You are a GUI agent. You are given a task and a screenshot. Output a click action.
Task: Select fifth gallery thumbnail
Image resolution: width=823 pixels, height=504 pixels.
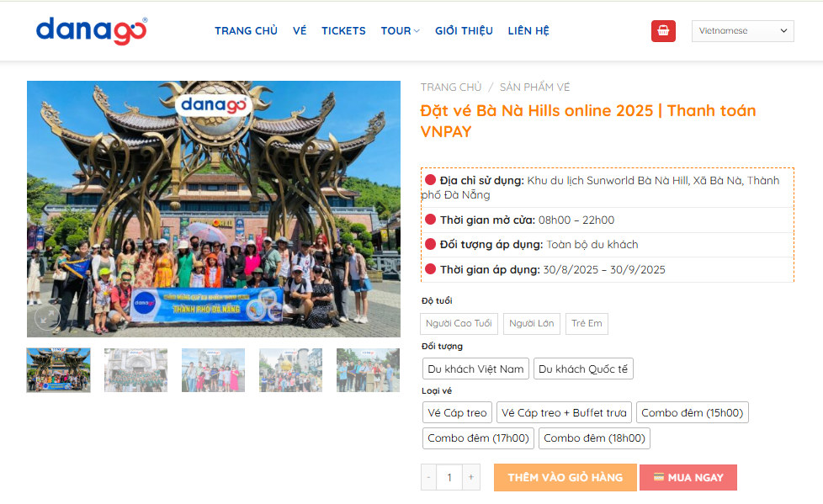click(368, 370)
